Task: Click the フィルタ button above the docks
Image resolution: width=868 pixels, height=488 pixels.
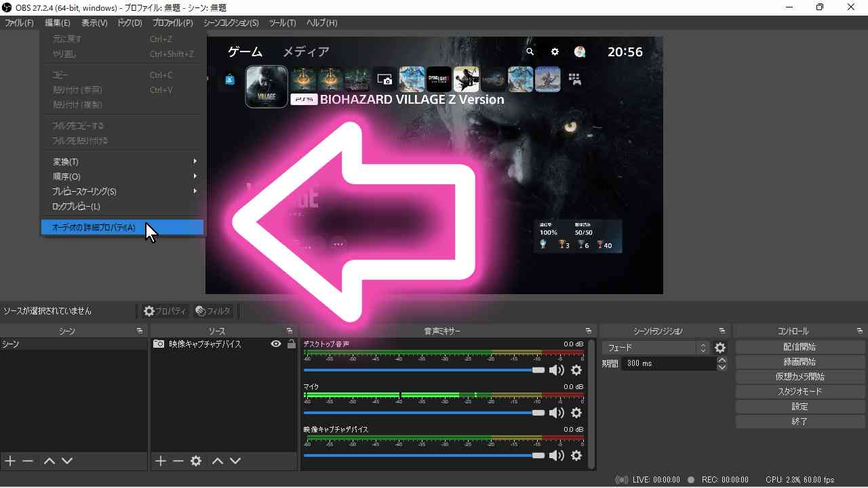Action: coord(213,311)
